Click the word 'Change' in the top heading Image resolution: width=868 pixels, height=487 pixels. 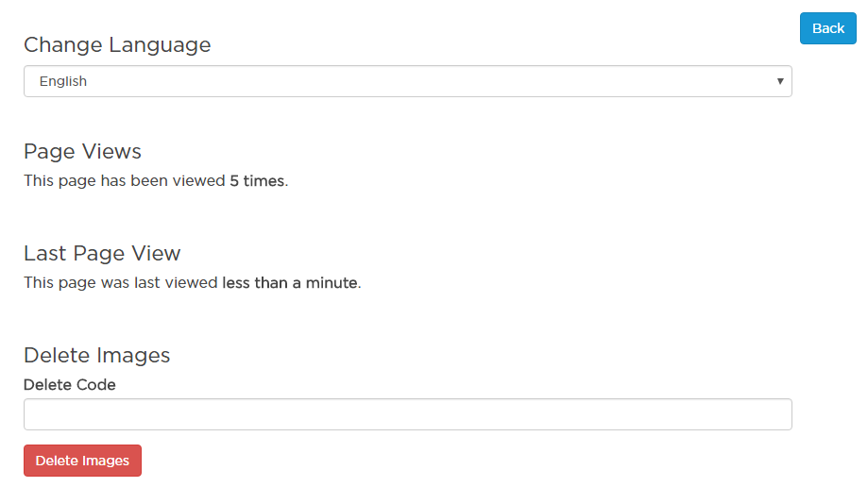[62, 44]
